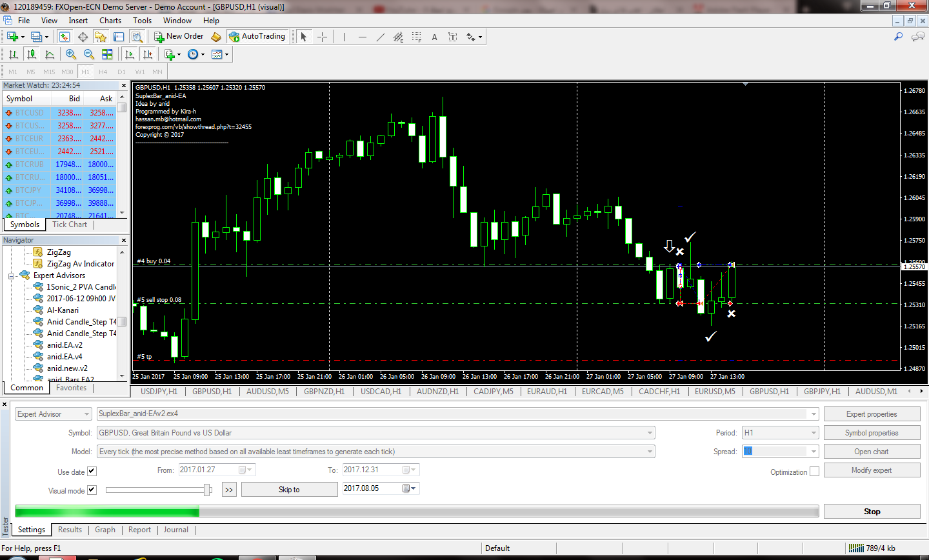Screen dimensions: 929x560
Task: Click the Zoom In magnifier icon
Action: click(x=71, y=54)
